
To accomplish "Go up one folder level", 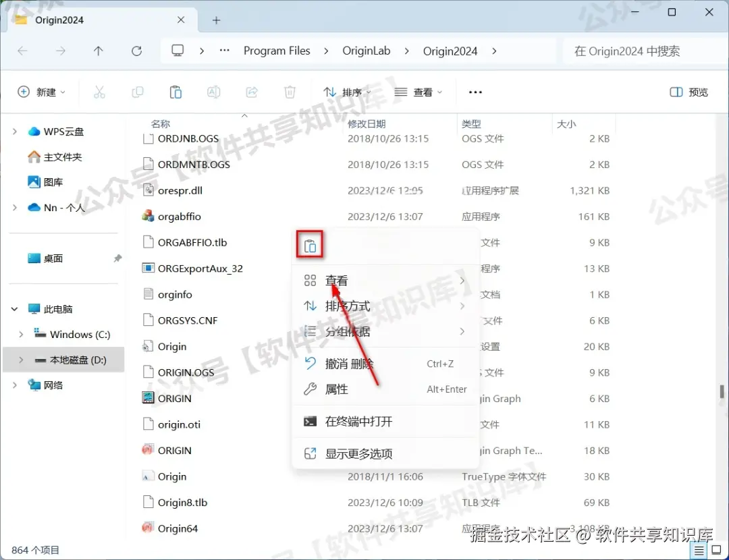I will coord(98,51).
